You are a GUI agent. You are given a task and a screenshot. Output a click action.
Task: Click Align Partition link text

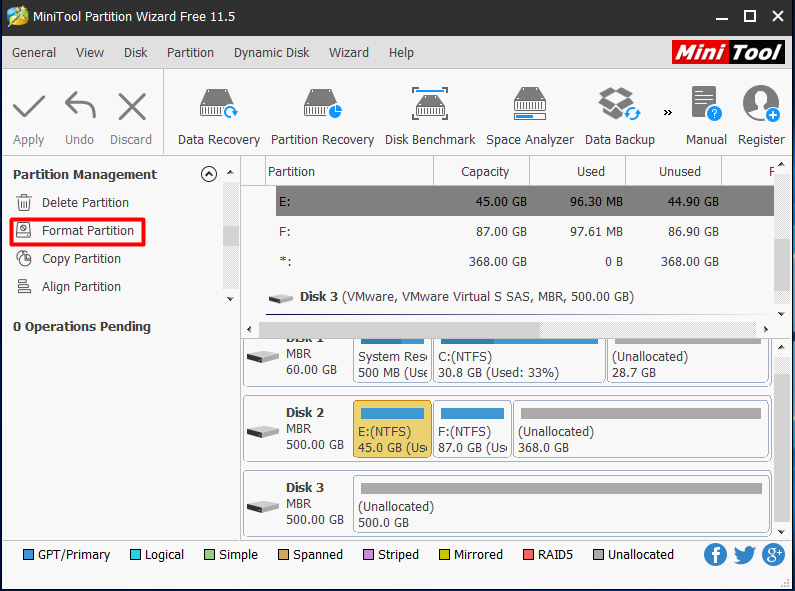click(81, 286)
